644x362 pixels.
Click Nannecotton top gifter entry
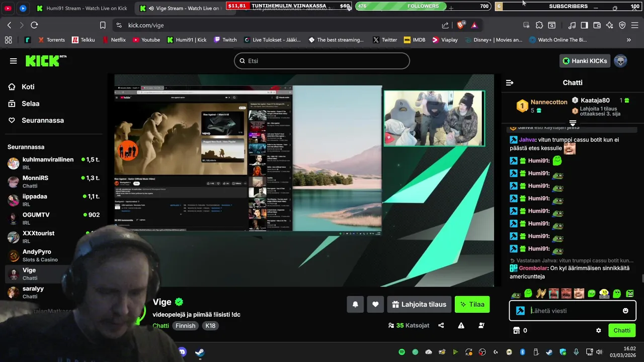click(542, 106)
